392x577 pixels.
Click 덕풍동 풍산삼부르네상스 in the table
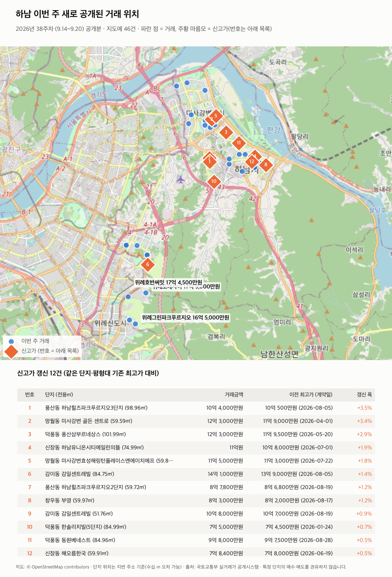85,434
